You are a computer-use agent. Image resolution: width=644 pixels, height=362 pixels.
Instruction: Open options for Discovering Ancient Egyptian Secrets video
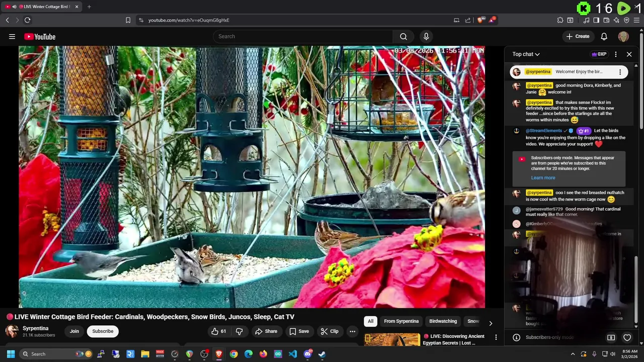pyautogui.click(x=496, y=337)
